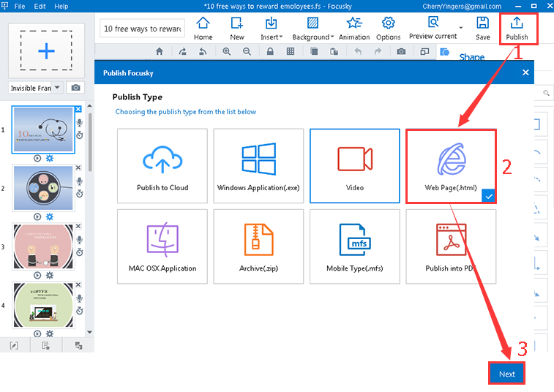The height and width of the screenshot is (392, 554).
Task: Close the Publish Focusky dialog
Action: tap(525, 72)
